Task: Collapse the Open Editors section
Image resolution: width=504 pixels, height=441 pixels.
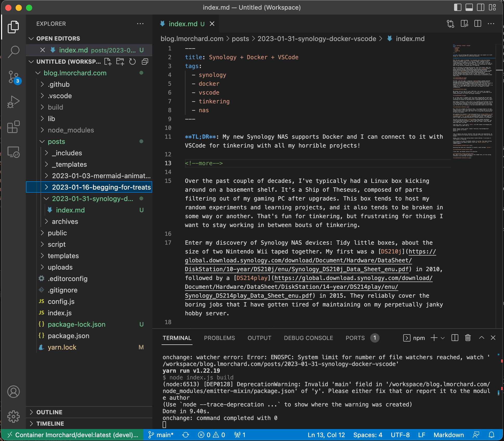Action: 89,38
